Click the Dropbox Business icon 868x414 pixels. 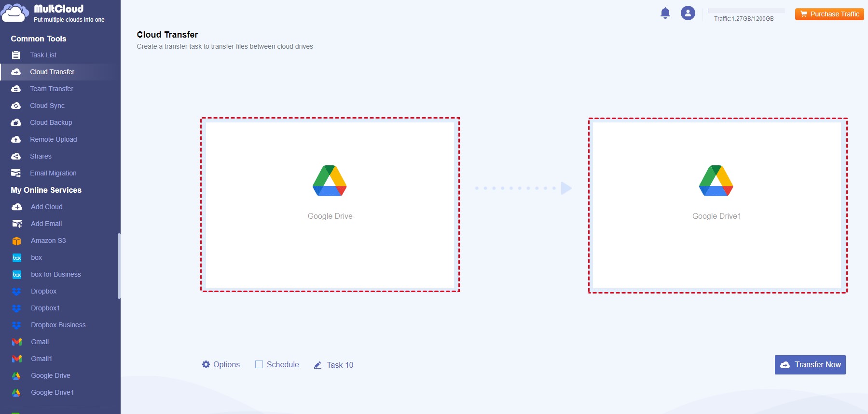[x=17, y=325]
